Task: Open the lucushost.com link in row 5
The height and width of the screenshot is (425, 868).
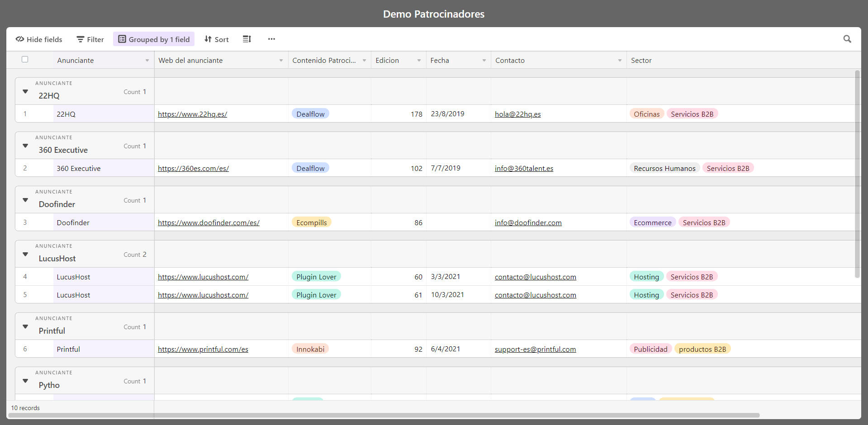Action: [203, 295]
